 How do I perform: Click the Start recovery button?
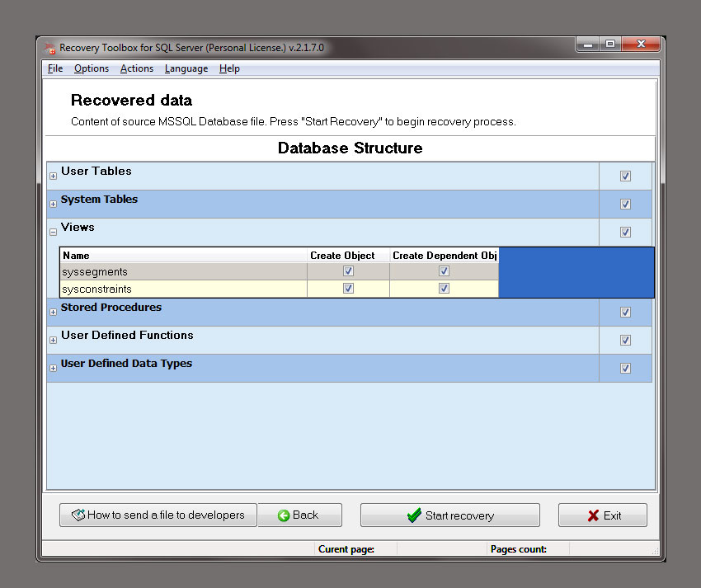(450, 515)
